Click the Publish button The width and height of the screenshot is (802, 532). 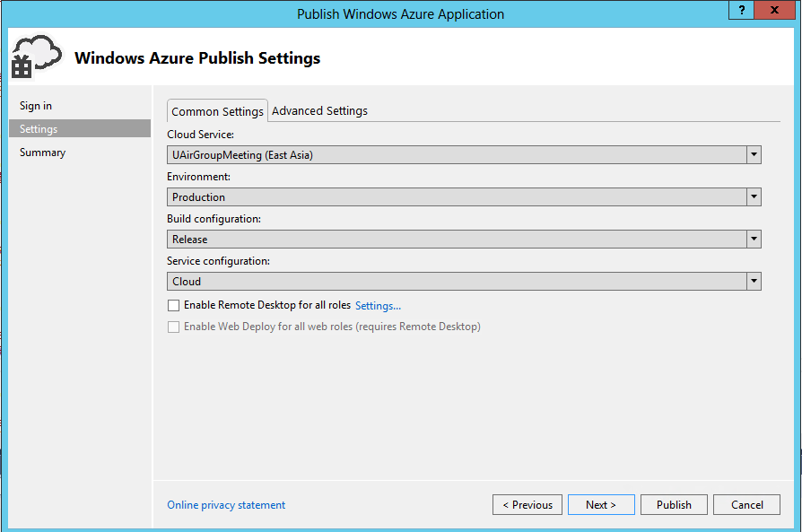pyautogui.click(x=674, y=505)
